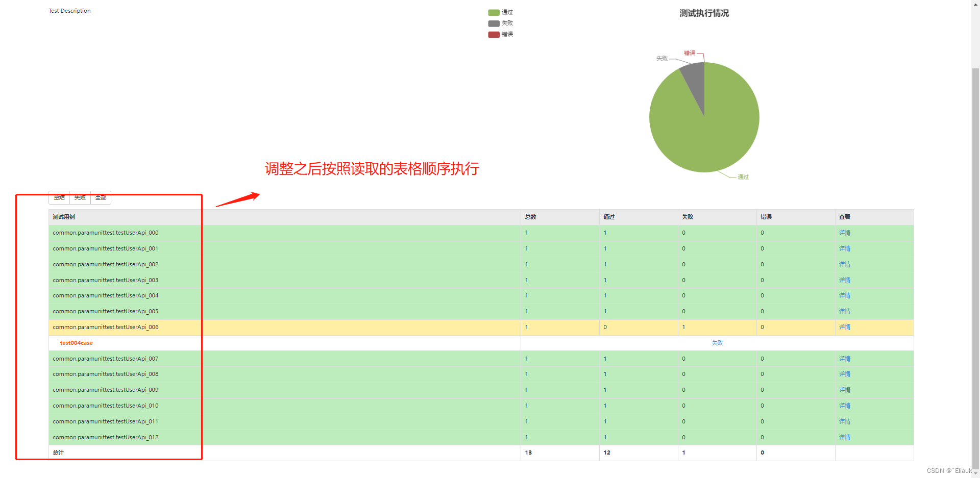Open 详情 for testUserApi_005 row
This screenshot has width=980, height=478.
pos(845,311)
